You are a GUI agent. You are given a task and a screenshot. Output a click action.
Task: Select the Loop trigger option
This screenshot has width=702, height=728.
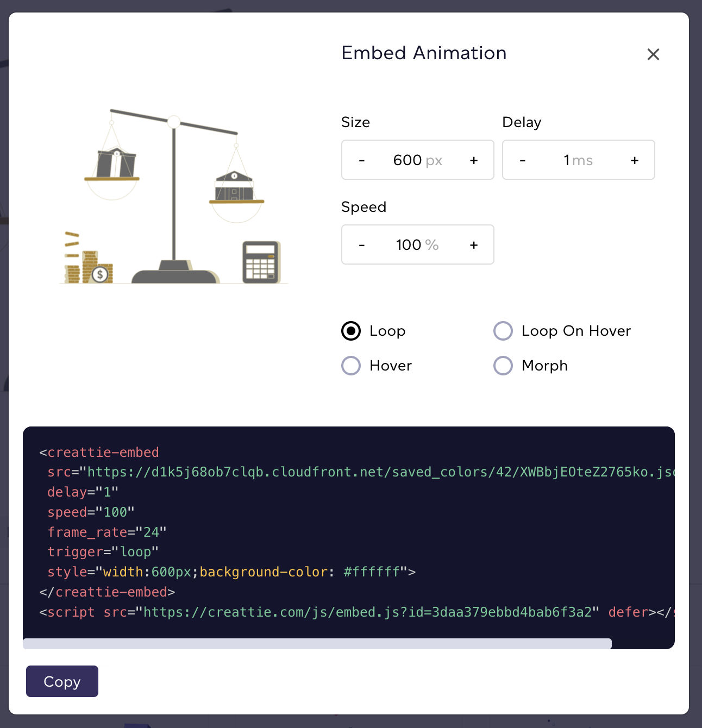tap(351, 330)
